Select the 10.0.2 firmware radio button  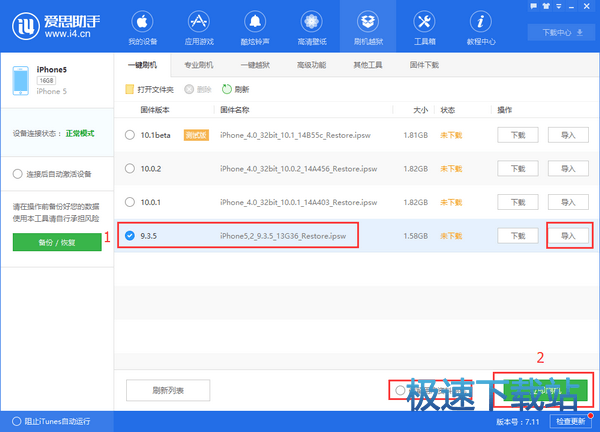(x=130, y=168)
